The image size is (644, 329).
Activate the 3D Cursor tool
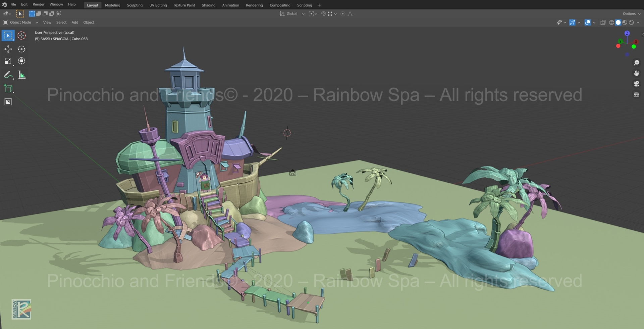(21, 36)
